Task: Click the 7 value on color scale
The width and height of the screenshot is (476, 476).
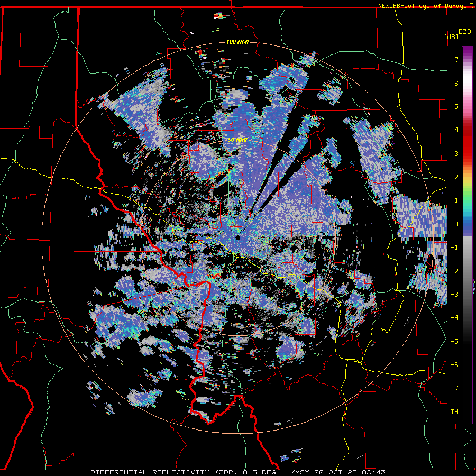Action: (x=456, y=59)
